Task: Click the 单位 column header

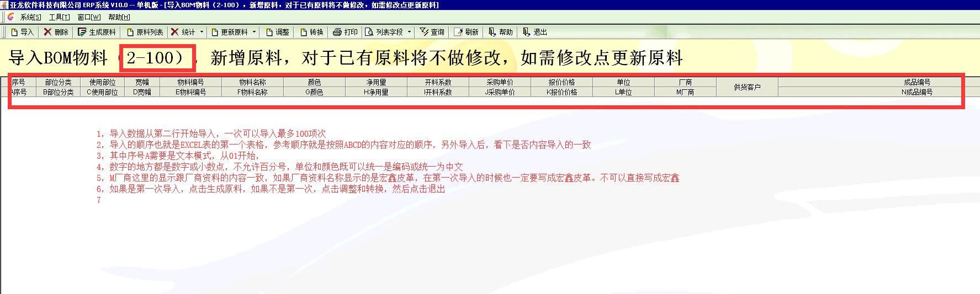Action: 623,82
